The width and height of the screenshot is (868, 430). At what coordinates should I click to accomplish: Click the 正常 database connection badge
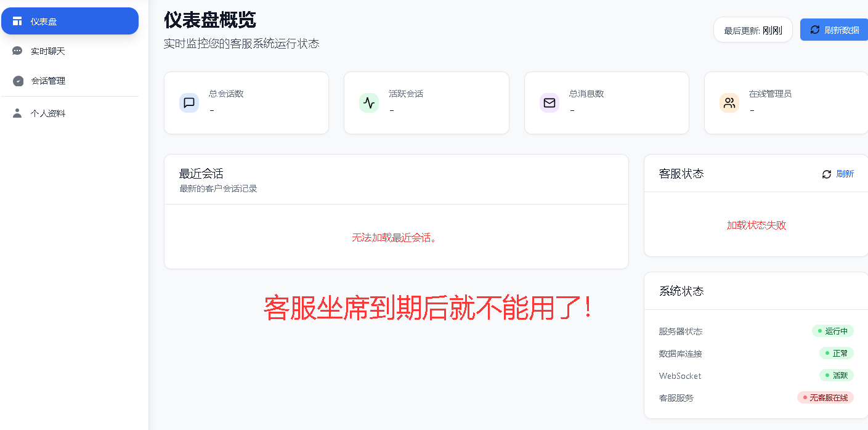point(837,354)
